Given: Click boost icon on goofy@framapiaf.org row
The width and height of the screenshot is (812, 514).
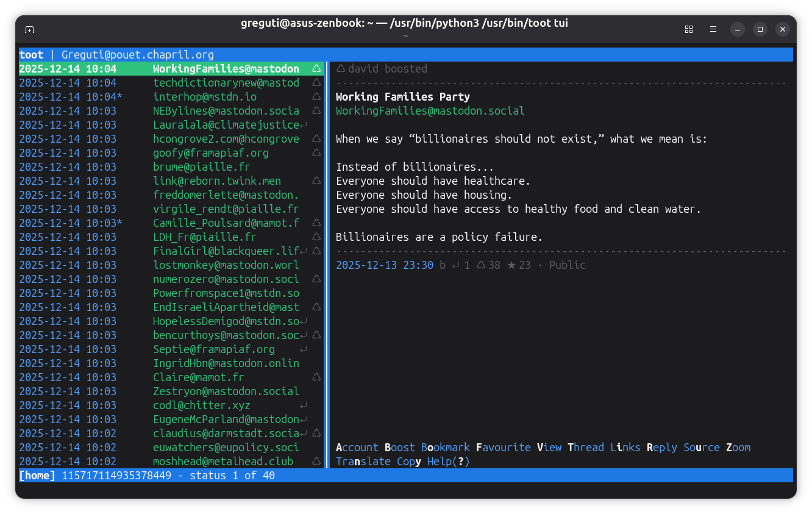Looking at the screenshot, I should [x=316, y=153].
